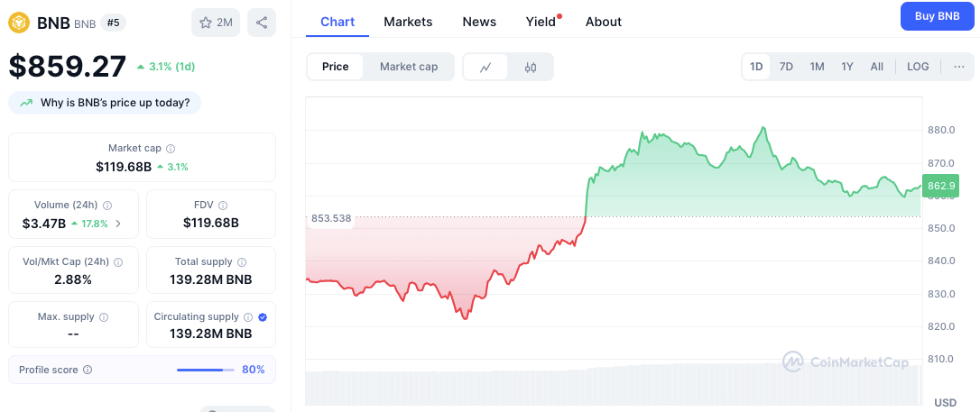The width and height of the screenshot is (980, 412).
Task: Click the Circulating supply info icon
Action: (248, 317)
